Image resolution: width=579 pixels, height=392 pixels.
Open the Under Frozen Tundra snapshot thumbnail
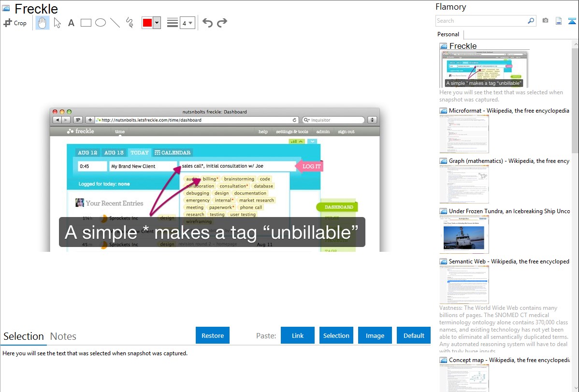click(464, 234)
